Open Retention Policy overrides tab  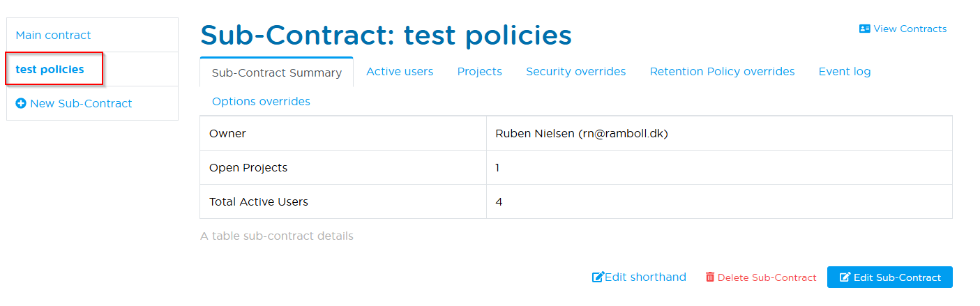click(x=722, y=71)
